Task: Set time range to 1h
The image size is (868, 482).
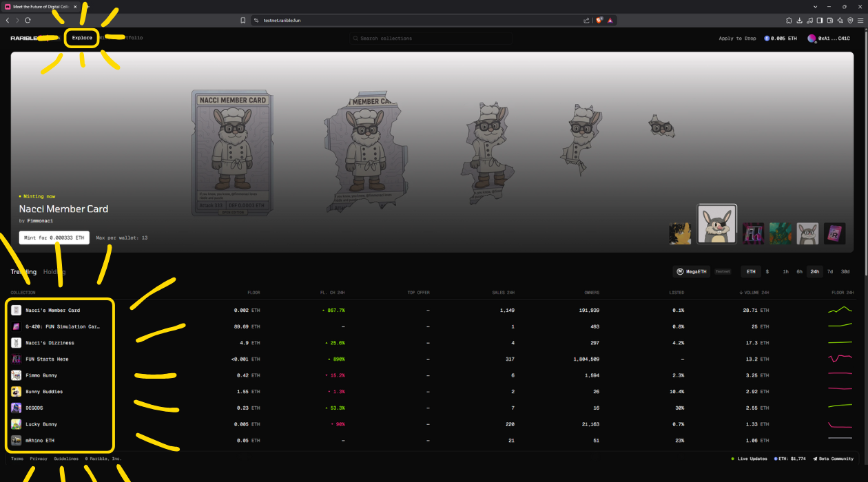Action: [785, 272]
